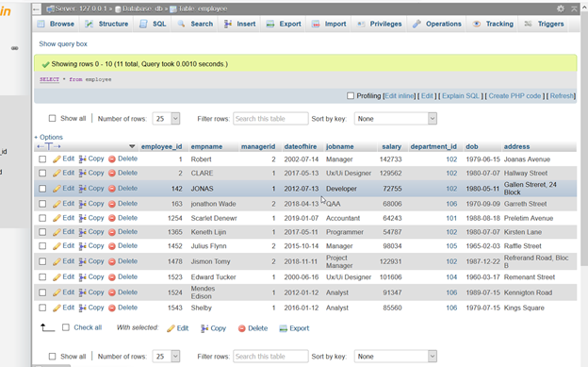Click the Database db breadcrumb
The width and height of the screenshot is (588, 367).
pyautogui.click(x=139, y=8)
